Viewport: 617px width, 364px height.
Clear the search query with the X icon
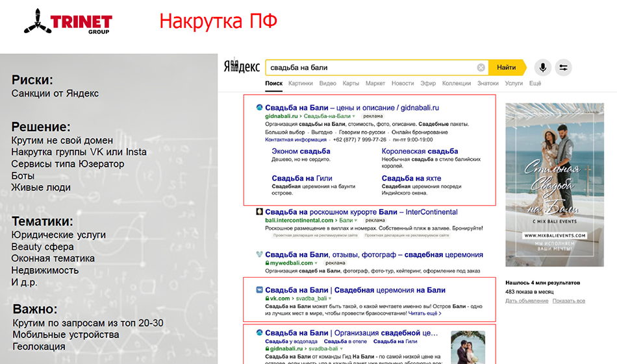point(481,67)
